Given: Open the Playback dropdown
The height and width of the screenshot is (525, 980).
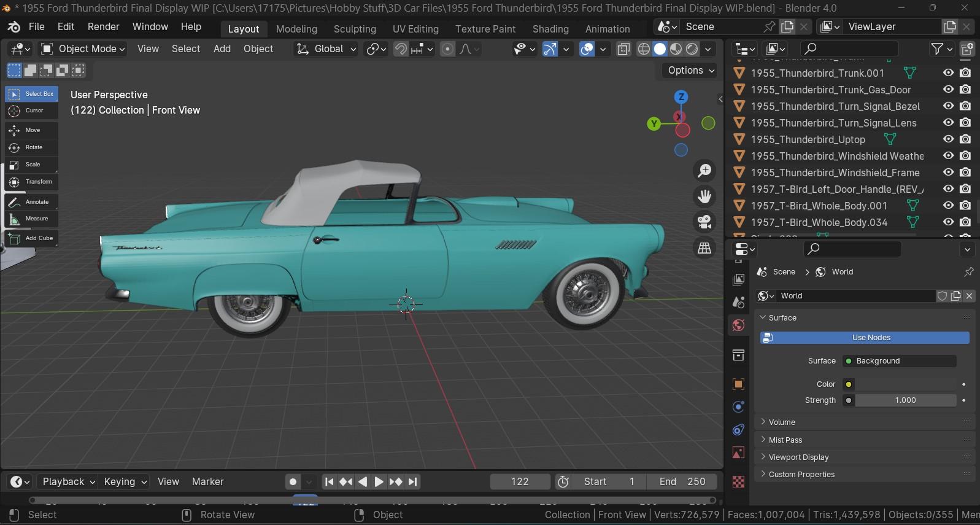Looking at the screenshot, I should [x=68, y=482].
